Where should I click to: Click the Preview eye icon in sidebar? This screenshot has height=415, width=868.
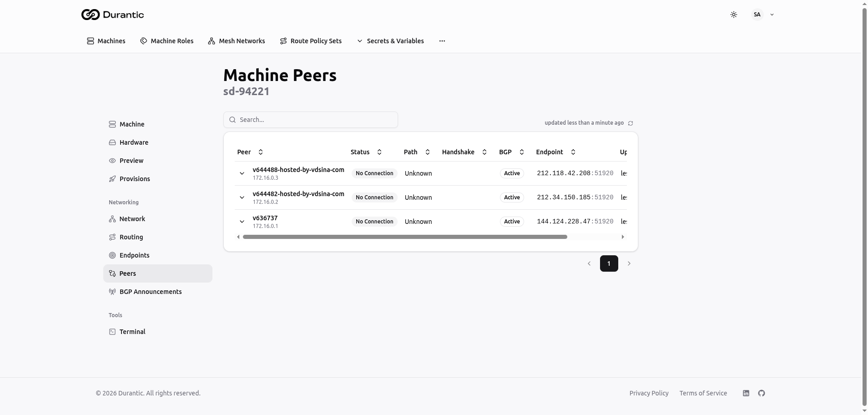click(112, 161)
